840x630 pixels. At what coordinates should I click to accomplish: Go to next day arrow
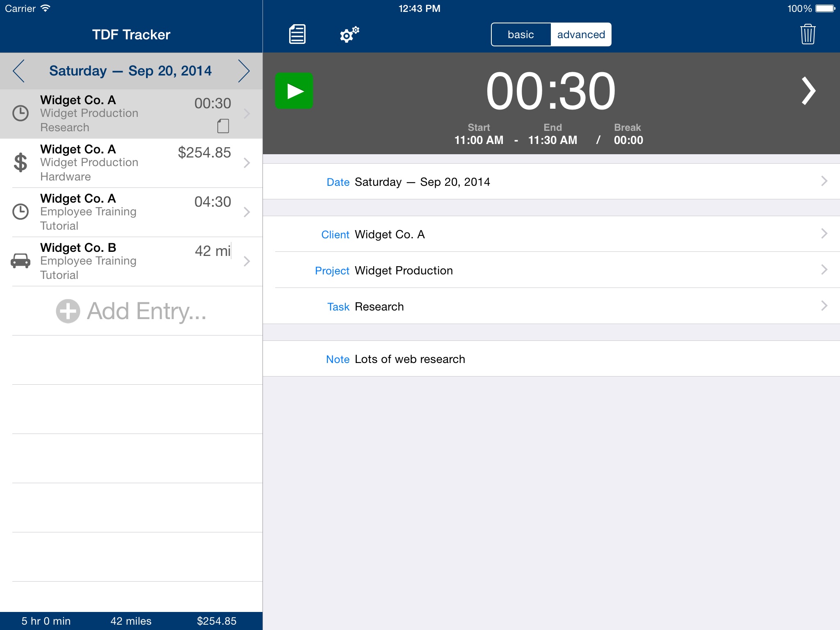click(244, 71)
